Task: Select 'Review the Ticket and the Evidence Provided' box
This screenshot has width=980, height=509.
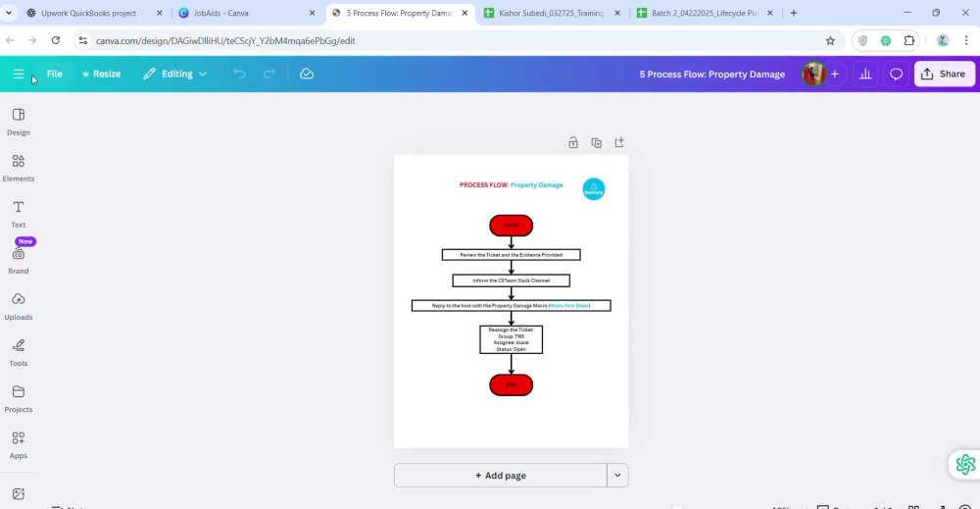Action: click(512, 255)
